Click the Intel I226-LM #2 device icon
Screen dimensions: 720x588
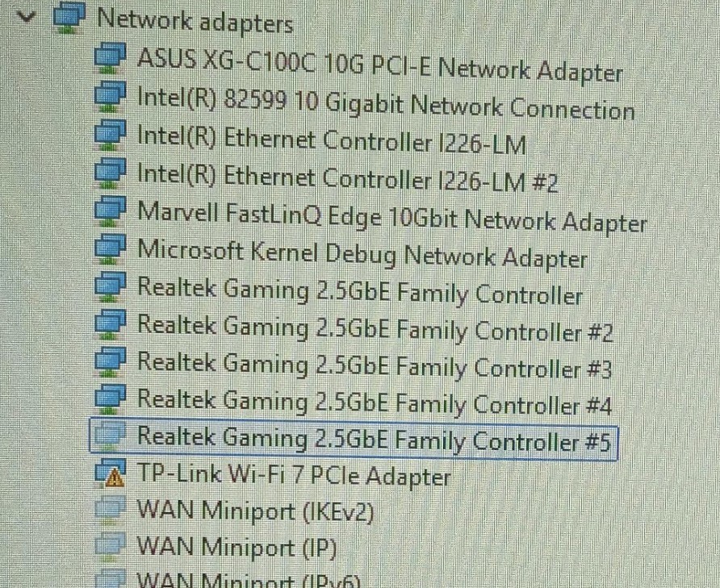[110, 173]
